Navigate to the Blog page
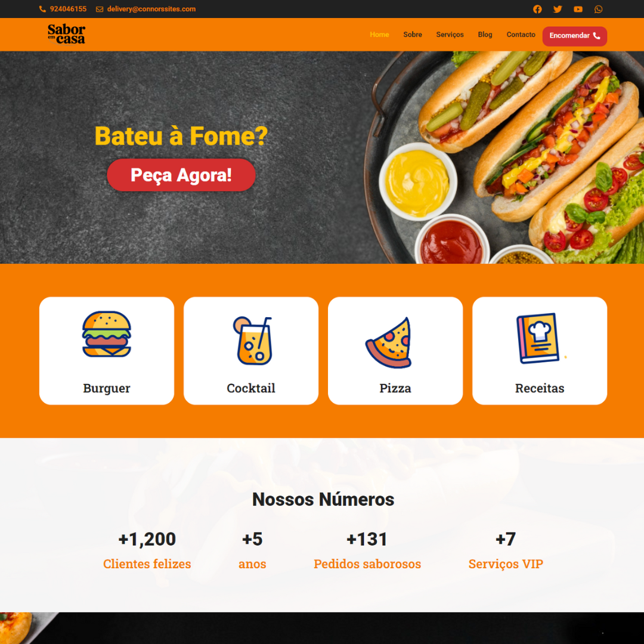Viewport: 644px width, 644px height. click(485, 35)
